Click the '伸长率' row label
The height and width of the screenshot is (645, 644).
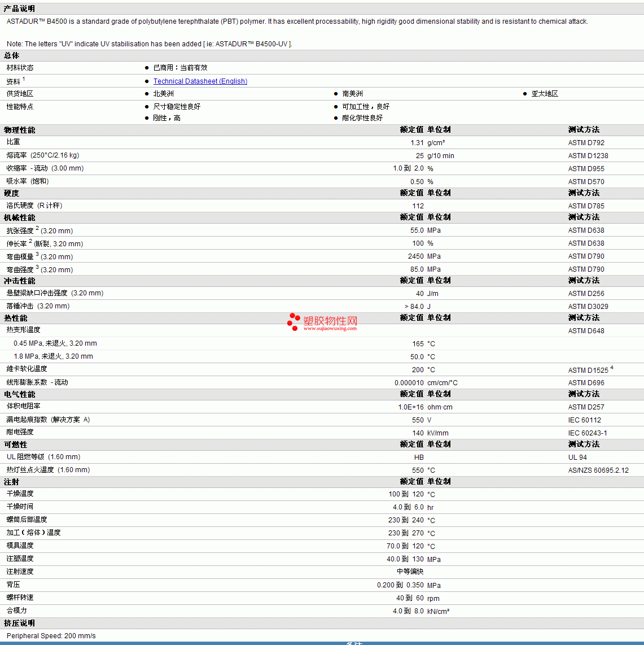point(16,244)
